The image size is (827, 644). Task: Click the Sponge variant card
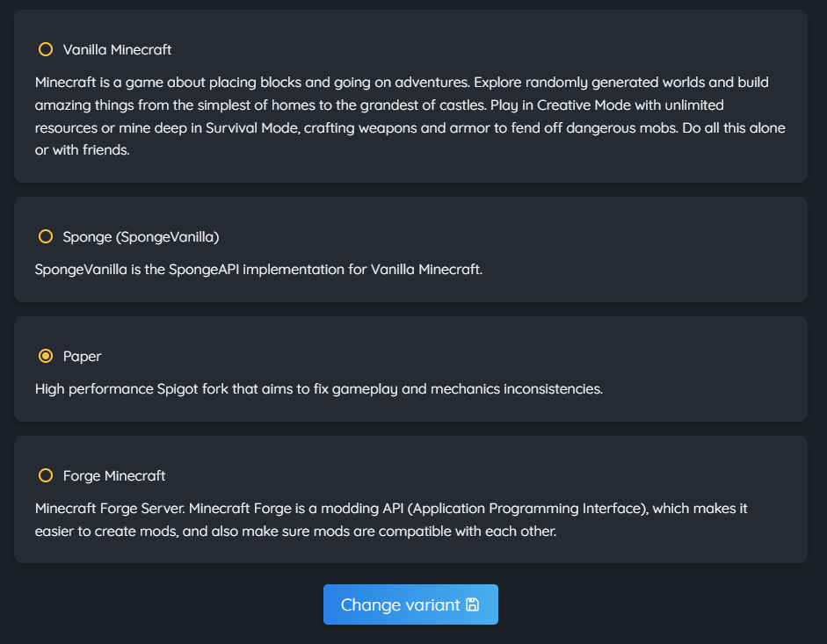410,249
